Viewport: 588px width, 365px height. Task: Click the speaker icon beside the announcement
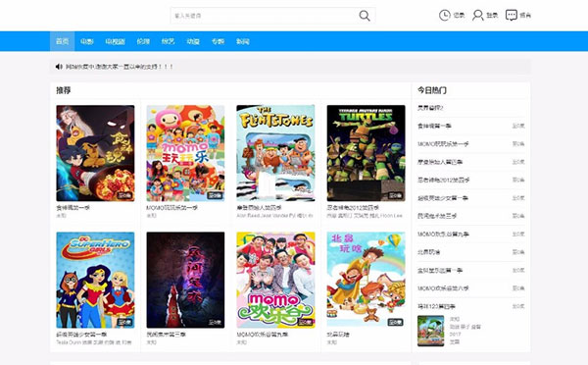click(59, 67)
